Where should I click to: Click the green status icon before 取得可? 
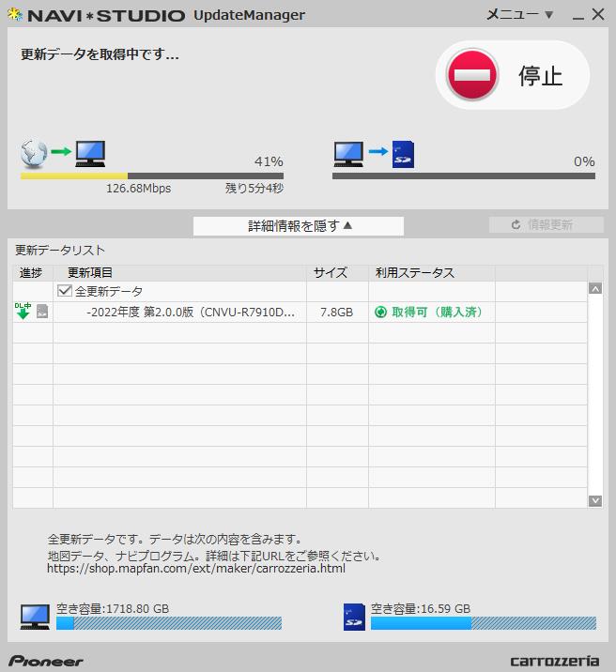pos(380,312)
